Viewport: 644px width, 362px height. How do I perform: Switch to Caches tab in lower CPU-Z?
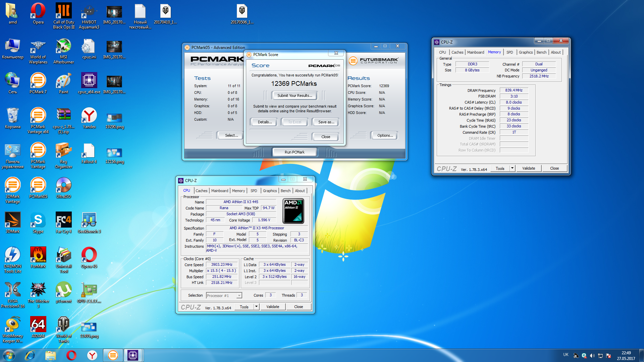pos(201,191)
